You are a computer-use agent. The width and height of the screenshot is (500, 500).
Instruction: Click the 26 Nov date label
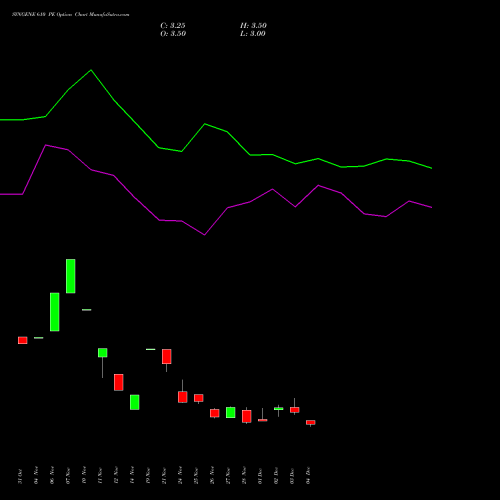[212, 475]
